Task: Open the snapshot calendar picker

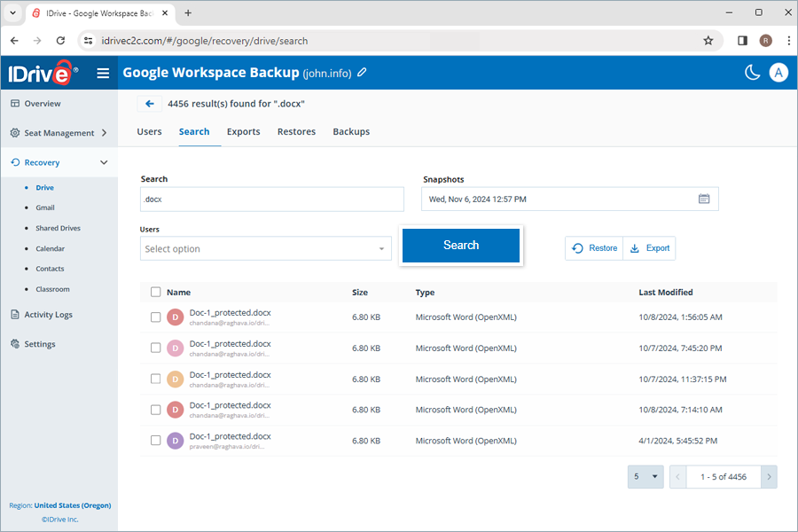Action: point(705,199)
